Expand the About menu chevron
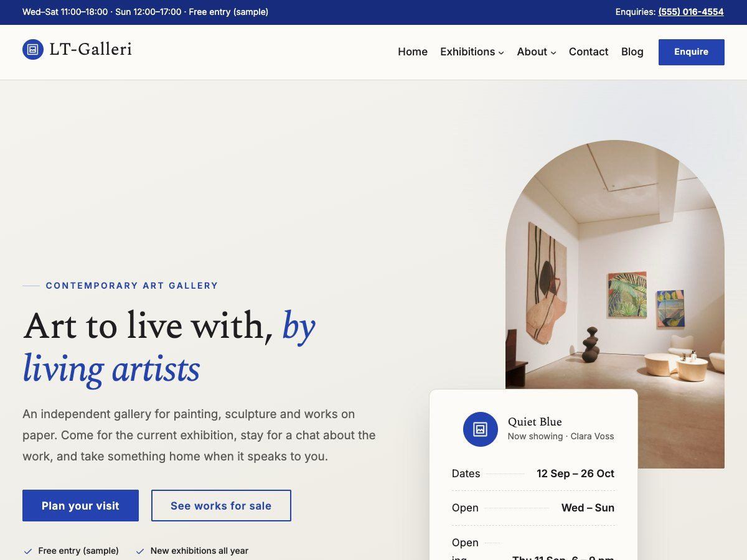The height and width of the screenshot is (560, 747). (553, 53)
